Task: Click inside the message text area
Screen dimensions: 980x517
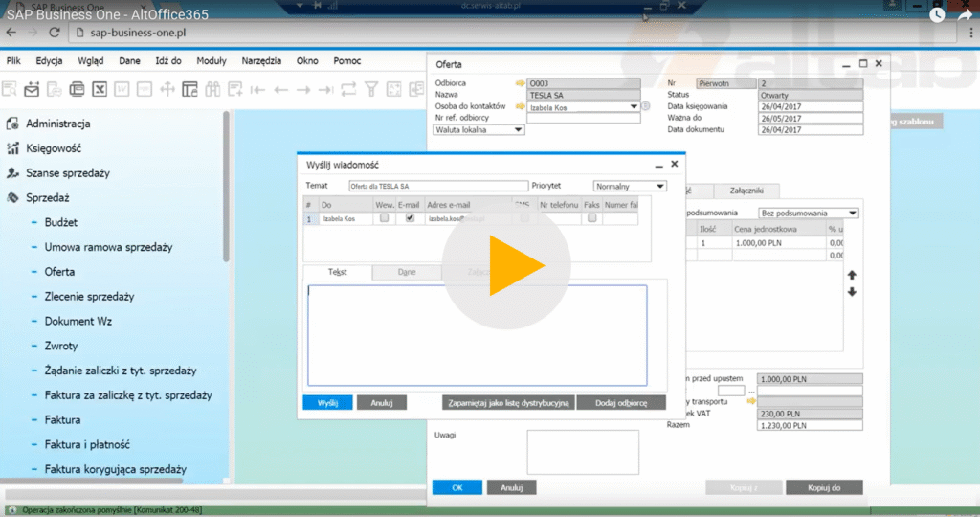Action: 477,336
